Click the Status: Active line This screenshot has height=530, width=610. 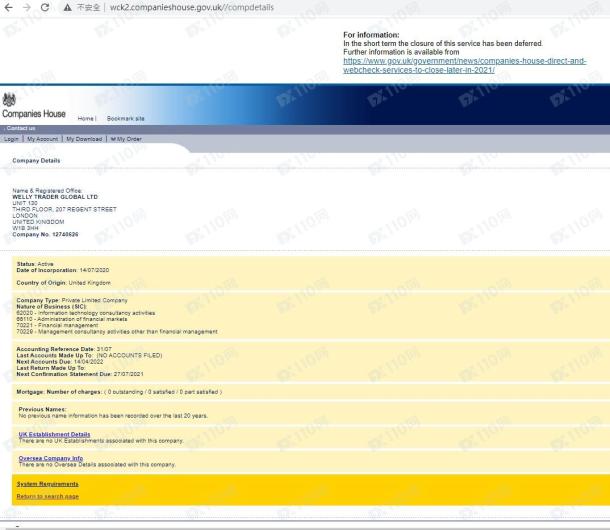[35, 264]
